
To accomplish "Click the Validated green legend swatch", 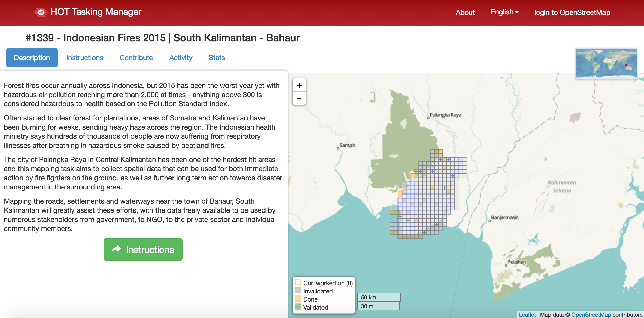I will pyautogui.click(x=298, y=307).
